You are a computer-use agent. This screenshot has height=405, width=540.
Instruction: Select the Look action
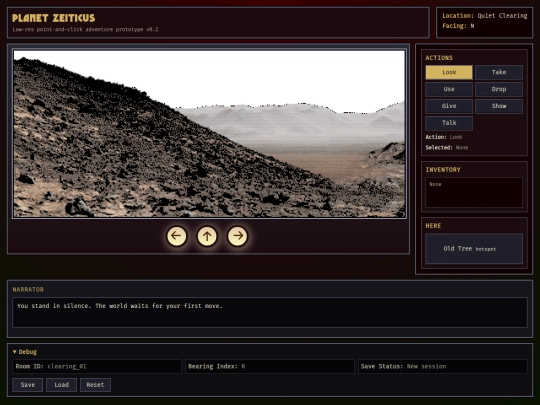point(449,72)
